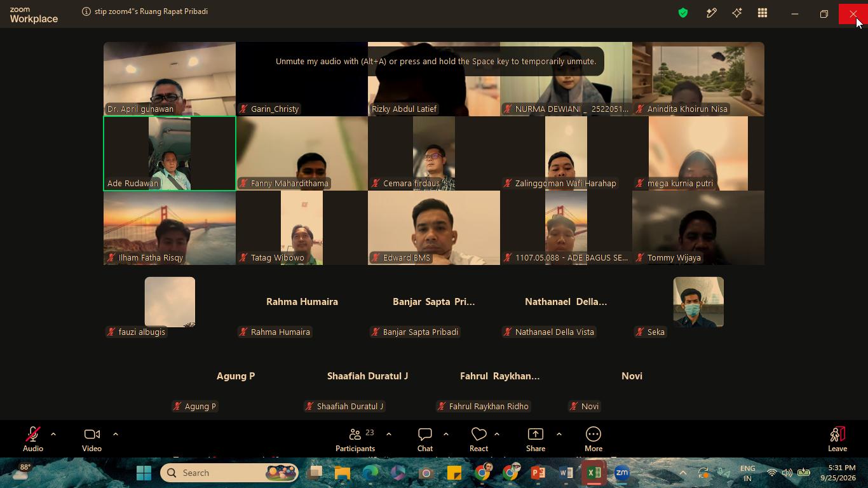Expand the Share options arrow
Image resolution: width=868 pixels, height=488 pixels.
pyautogui.click(x=559, y=434)
